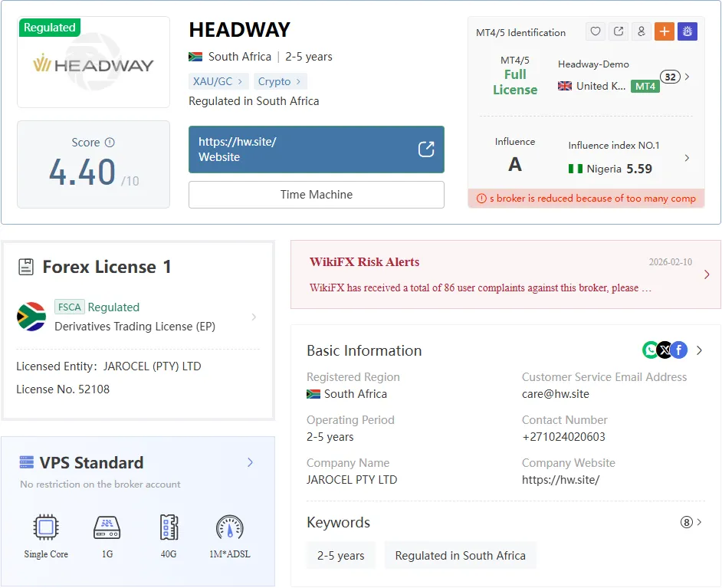
Task: Select Regulated in South Africa keyword tag
Action: click(x=460, y=555)
